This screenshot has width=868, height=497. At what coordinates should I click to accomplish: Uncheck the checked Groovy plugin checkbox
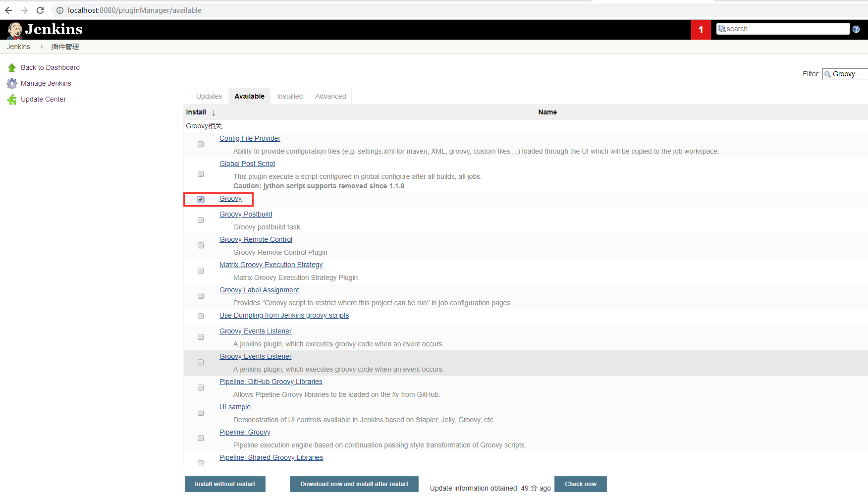(201, 199)
